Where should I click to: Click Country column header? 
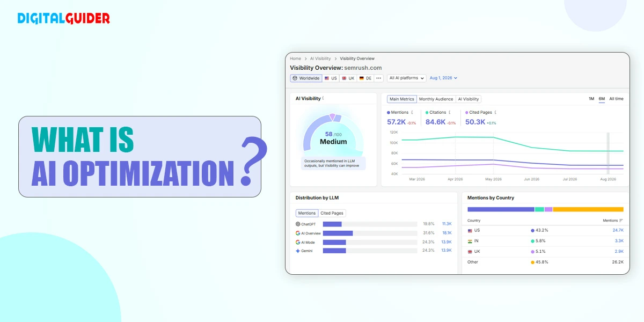(x=474, y=221)
